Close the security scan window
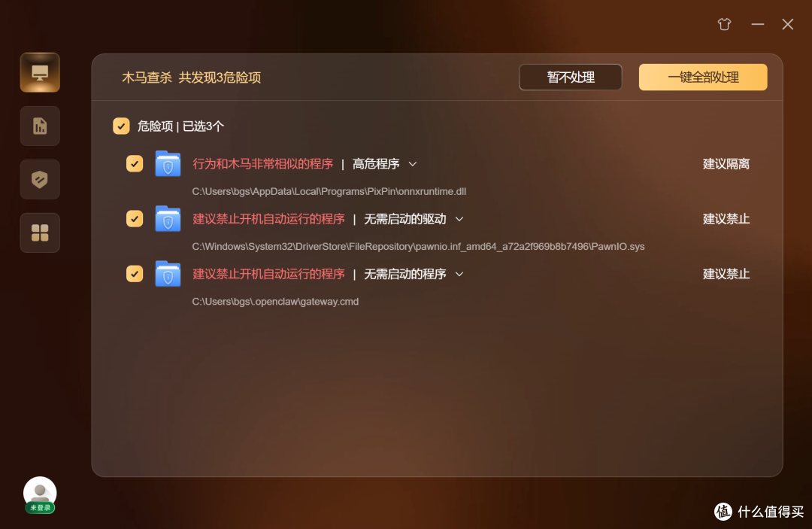Viewport: 812px width, 529px height. click(788, 24)
